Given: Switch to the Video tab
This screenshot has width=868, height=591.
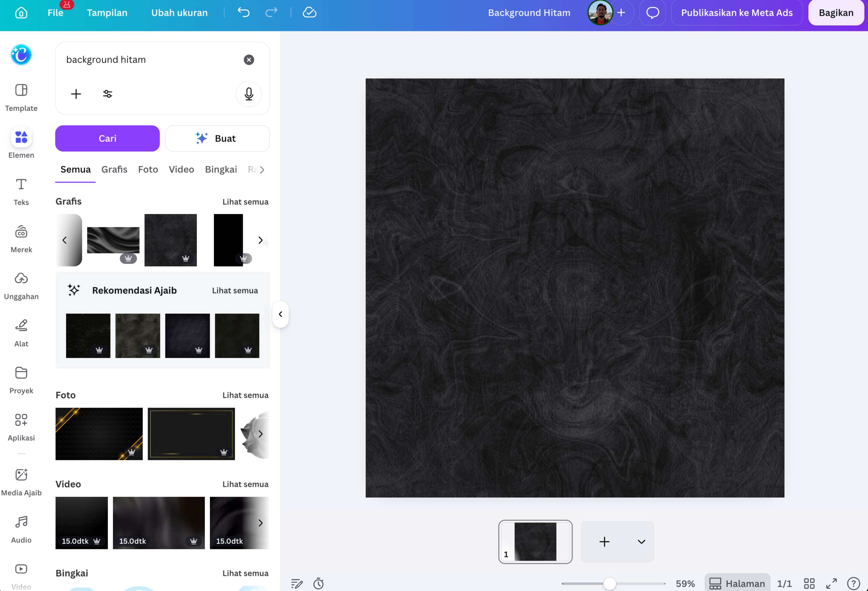Looking at the screenshot, I should click(x=181, y=170).
